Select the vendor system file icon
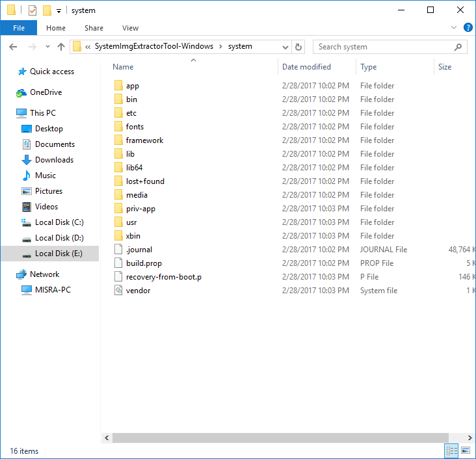The height and width of the screenshot is (459, 476). (118, 291)
